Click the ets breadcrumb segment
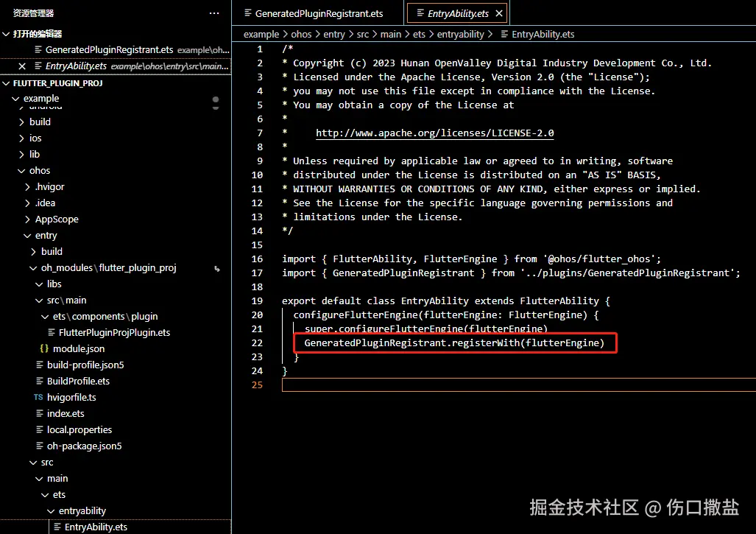 (x=419, y=34)
